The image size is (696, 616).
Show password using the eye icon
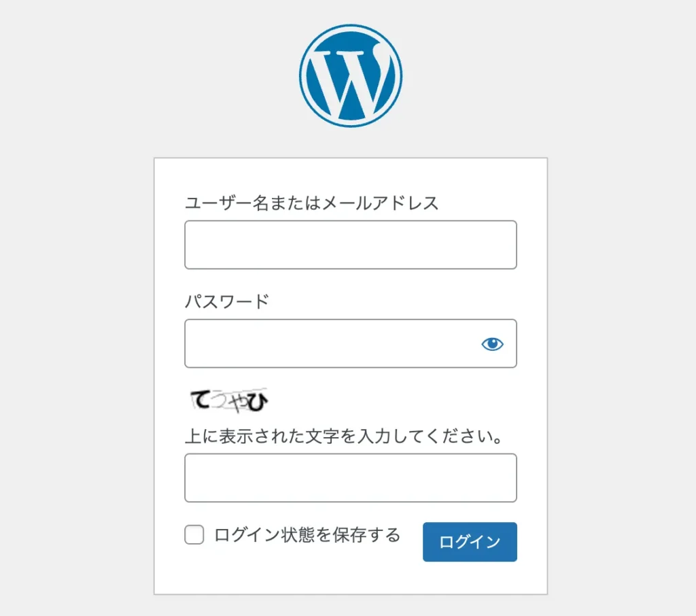[x=492, y=344]
